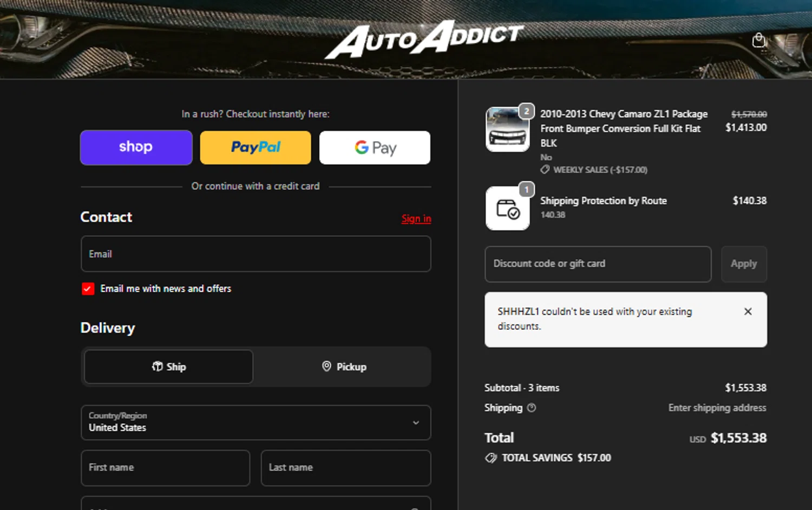This screenshot has width=812, height=510.
Task: Click the Apply discount button
Action: point(744,264)
